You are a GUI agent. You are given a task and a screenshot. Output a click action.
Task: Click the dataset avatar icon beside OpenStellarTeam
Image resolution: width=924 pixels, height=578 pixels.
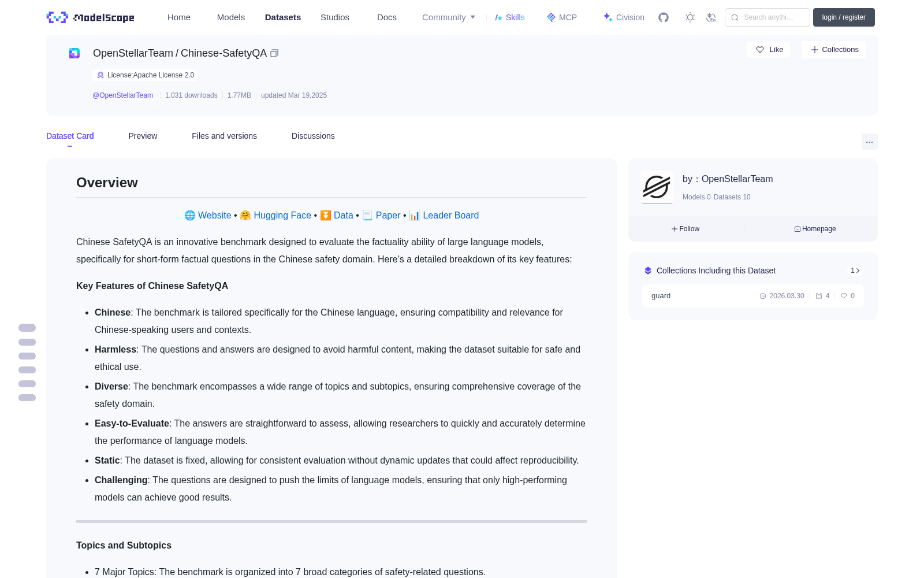point(74,53)
